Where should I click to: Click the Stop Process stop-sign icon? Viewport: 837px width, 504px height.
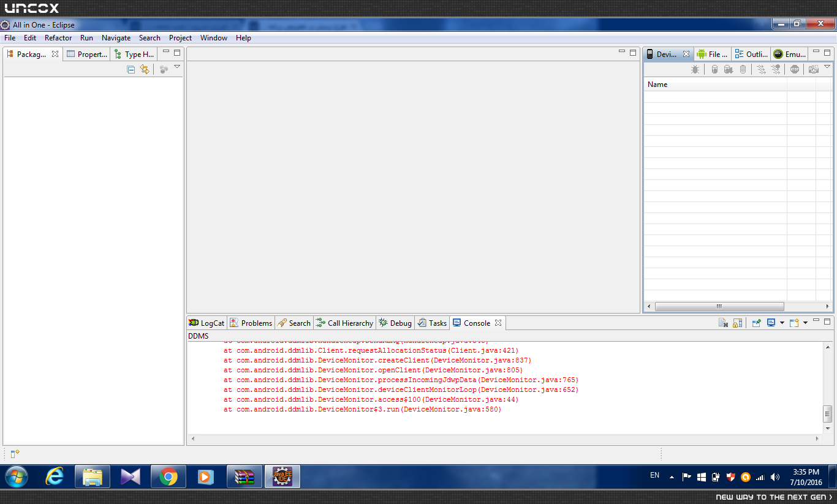(x=795, y=69)
